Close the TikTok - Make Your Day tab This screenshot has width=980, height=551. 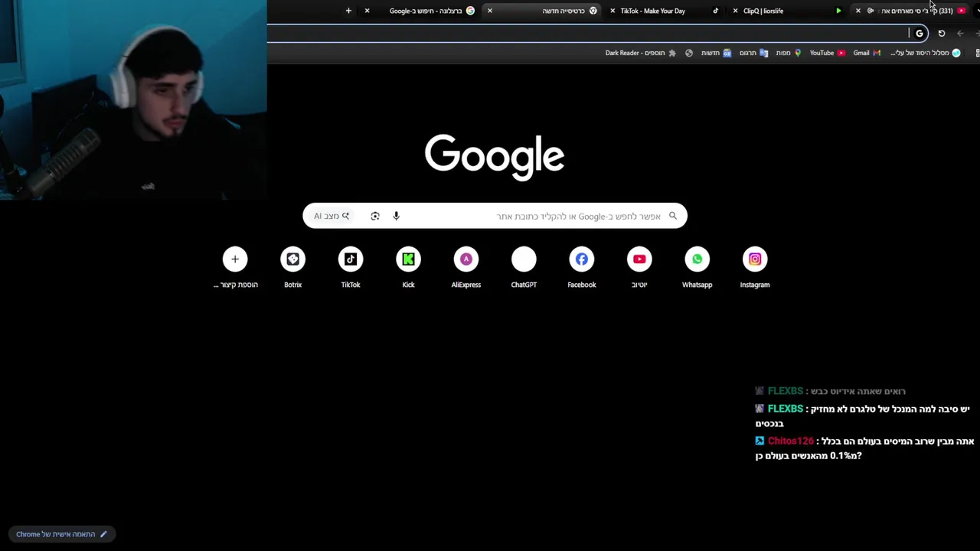(612, 11)
